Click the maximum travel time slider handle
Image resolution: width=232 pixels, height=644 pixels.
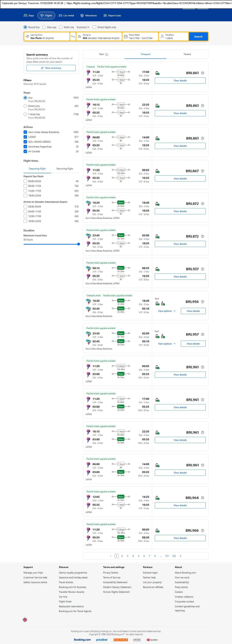point(78,244)
